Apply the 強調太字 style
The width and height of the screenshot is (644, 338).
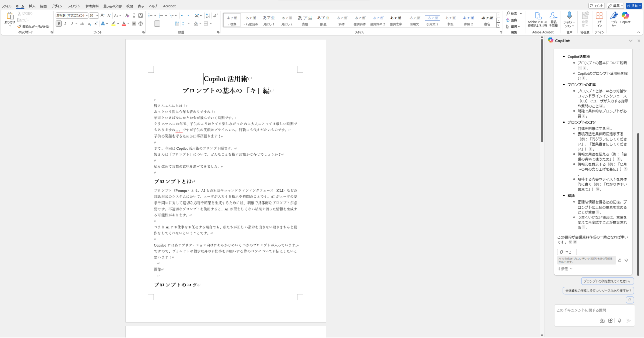pos(396,20)
